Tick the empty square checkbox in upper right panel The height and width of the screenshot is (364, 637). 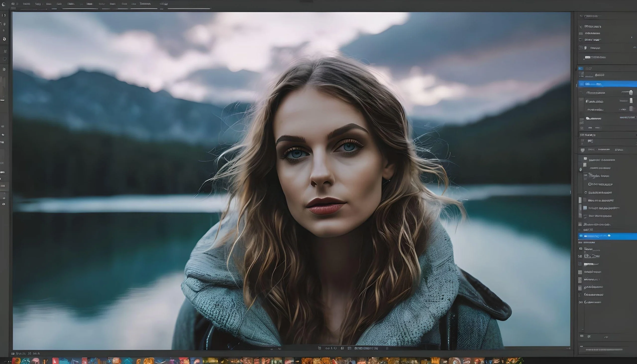tap(581, 40)
